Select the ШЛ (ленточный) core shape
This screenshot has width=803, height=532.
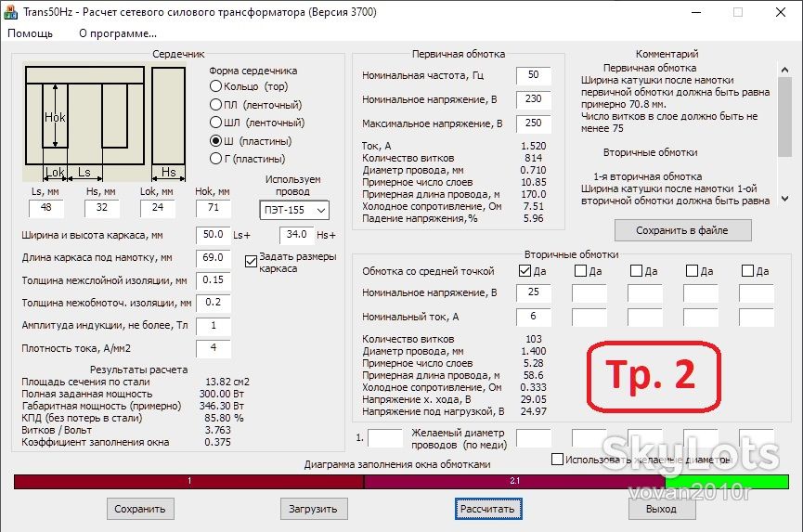(x=215, y=123)
